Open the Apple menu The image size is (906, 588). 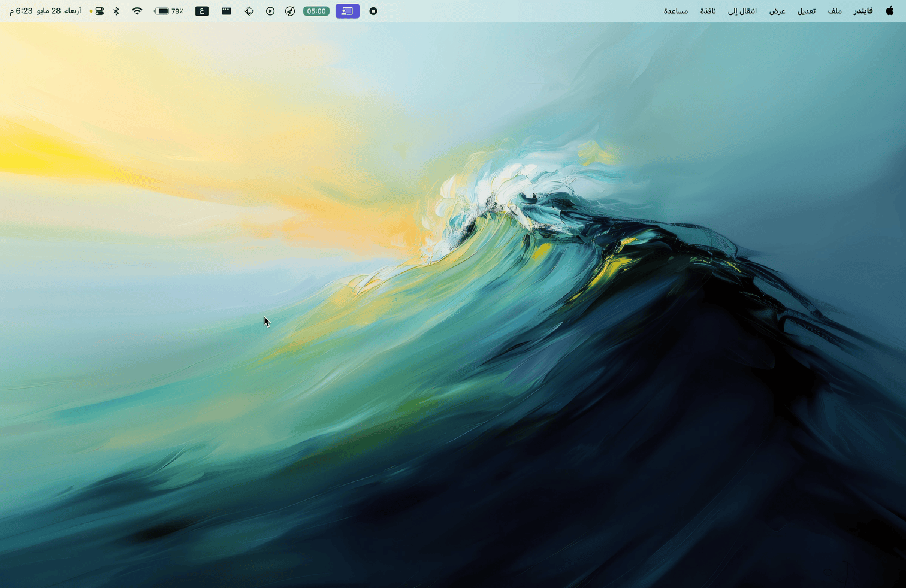[x=889, y=11]
